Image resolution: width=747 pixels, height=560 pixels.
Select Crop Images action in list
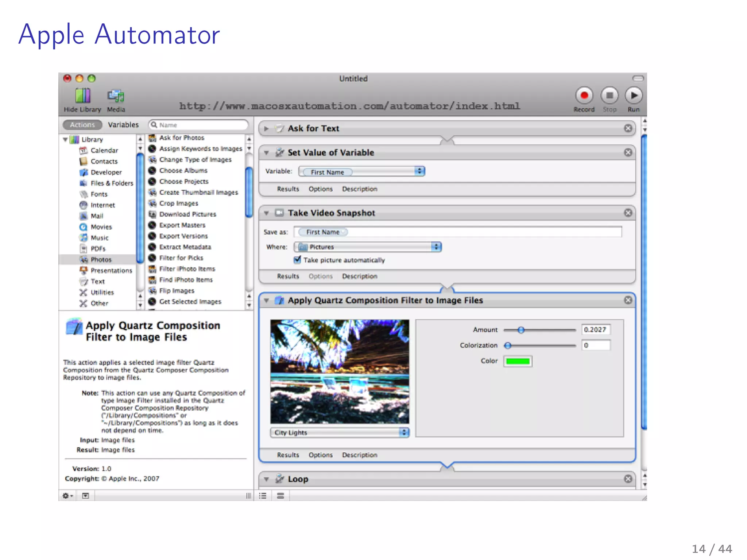click(178, 203)
